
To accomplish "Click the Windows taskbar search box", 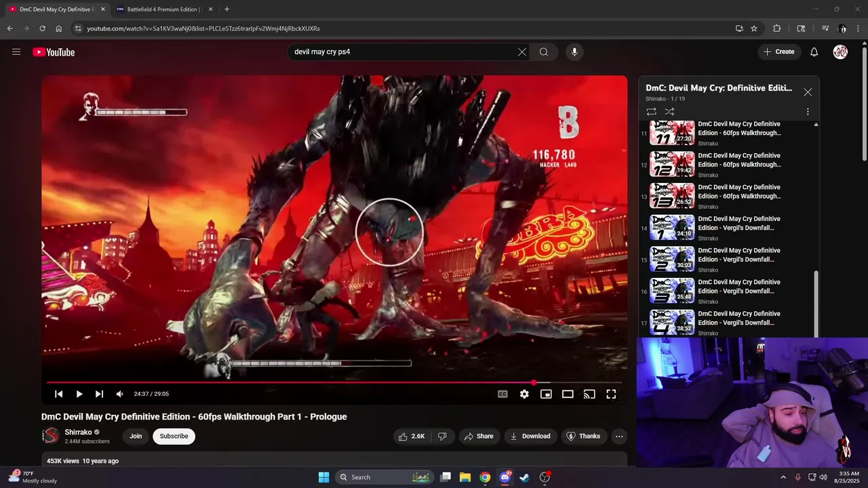I will (x=384, y=477).
